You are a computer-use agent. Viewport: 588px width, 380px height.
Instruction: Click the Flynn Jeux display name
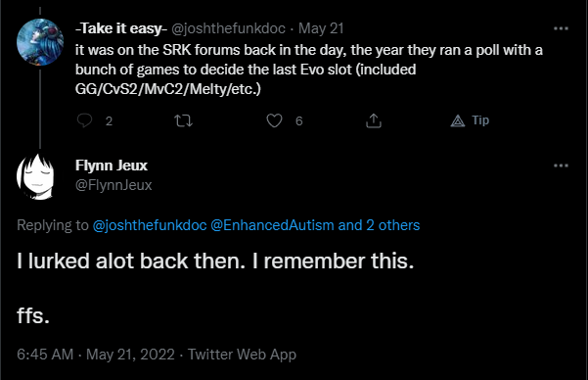click(x=112, y=166)
